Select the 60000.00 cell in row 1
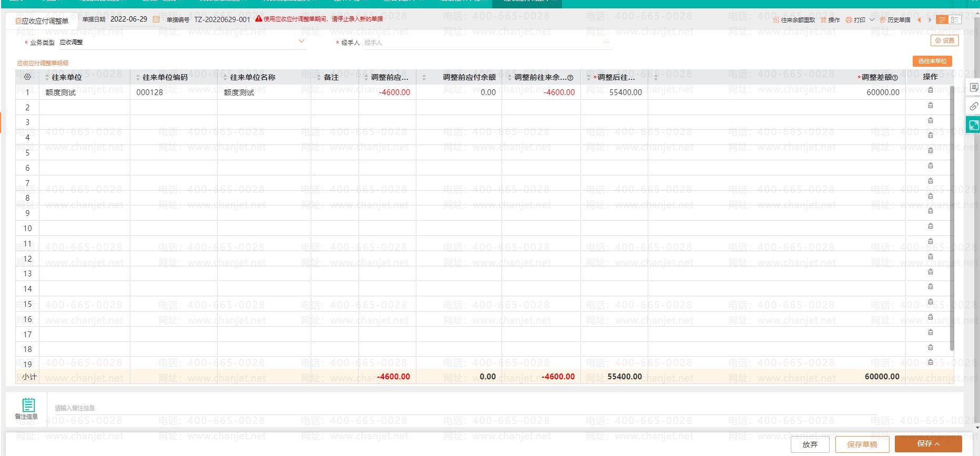 coord(777,92)
